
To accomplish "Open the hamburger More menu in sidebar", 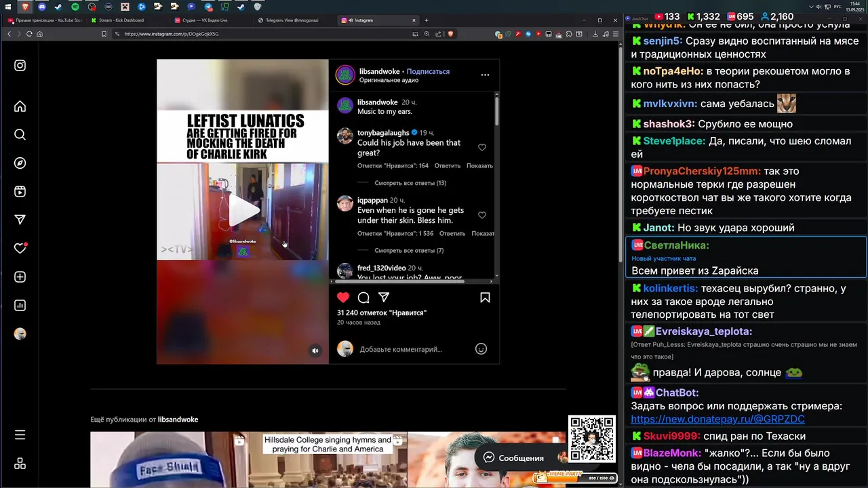I will pyautogui.click(x=20, y=435).
